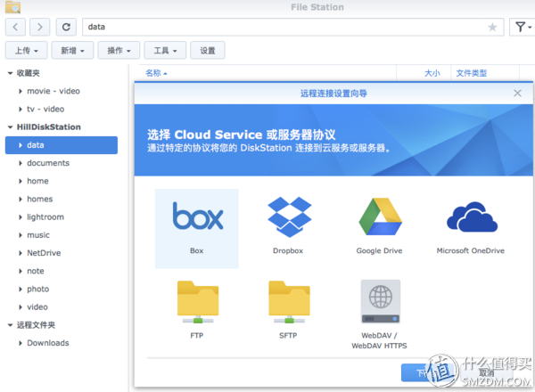Select the home folder in tree

[37, 181]
